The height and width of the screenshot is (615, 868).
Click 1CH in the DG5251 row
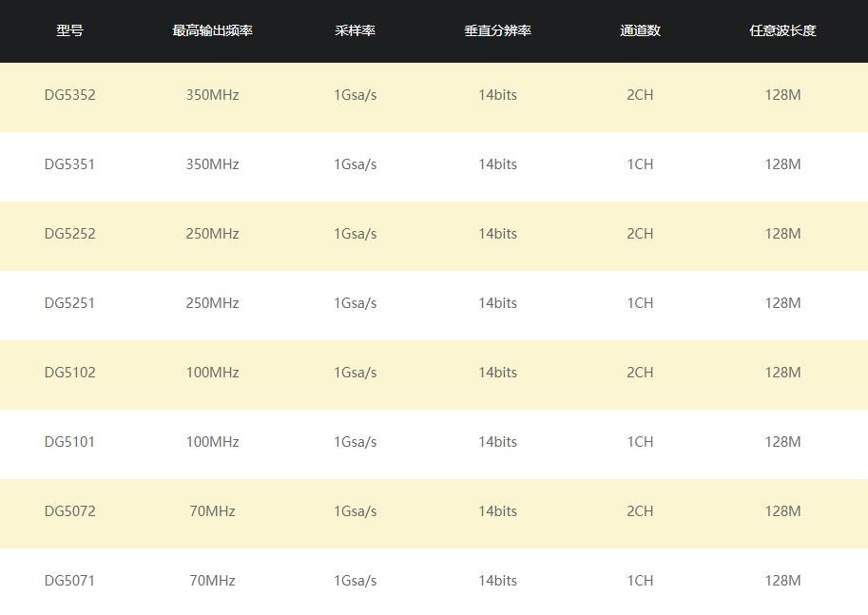pyautogui.click(x=640, y=303)
